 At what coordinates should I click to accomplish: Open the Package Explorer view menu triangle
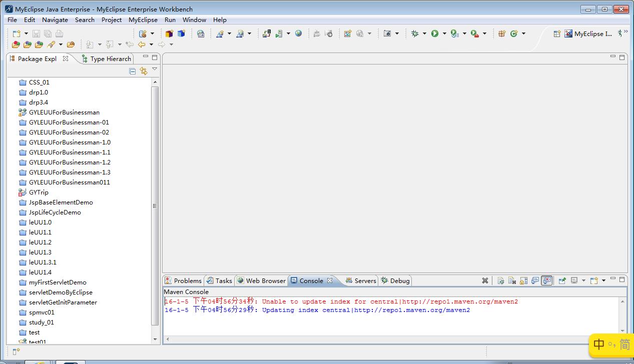pyautogui.click(x=155, y=69)
